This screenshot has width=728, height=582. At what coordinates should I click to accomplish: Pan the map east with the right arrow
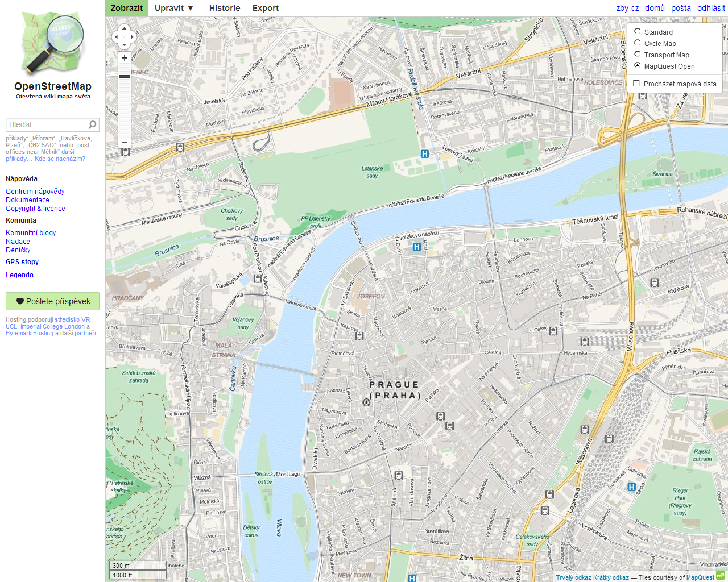tap(132, 36)
